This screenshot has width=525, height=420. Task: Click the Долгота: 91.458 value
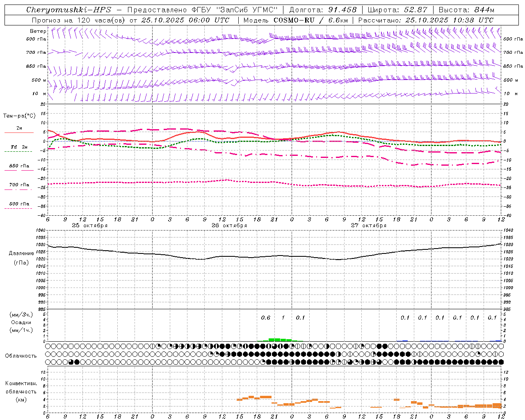pos(323,10)
